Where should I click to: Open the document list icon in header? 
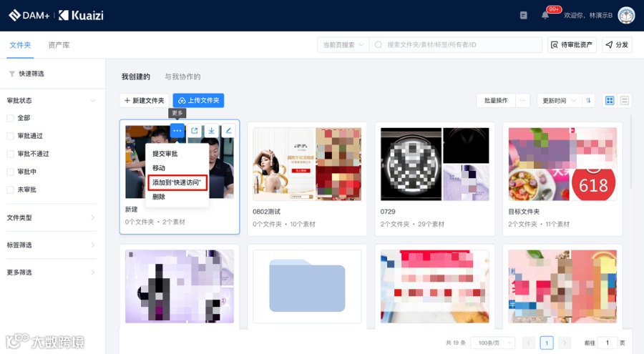(x=523, y=15)
